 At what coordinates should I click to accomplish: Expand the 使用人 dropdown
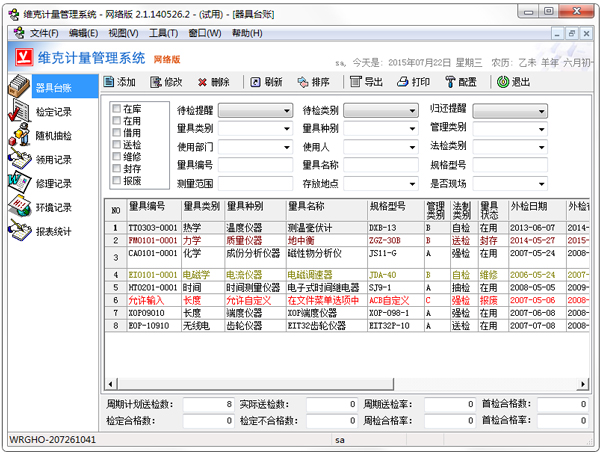[412, 147]
